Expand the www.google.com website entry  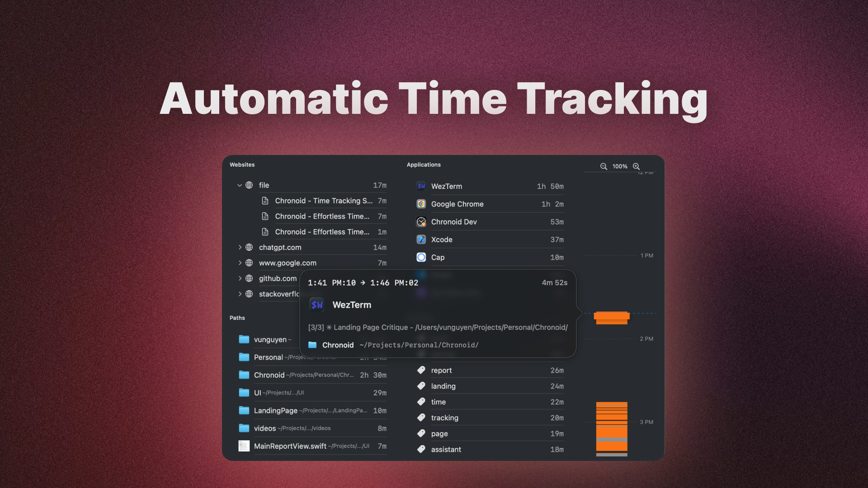pyautogui.click(x=240, y=263)
